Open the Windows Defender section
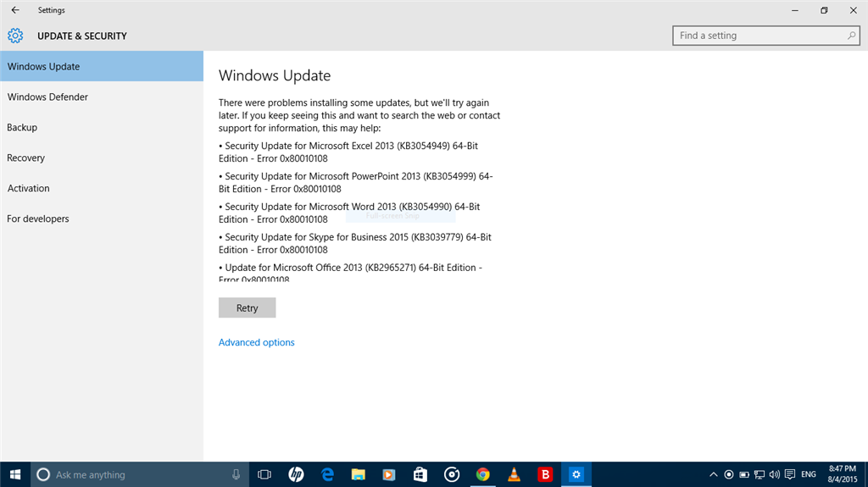Image resolution: width=868 pixels, height=487 pixels. pos(102,97)
